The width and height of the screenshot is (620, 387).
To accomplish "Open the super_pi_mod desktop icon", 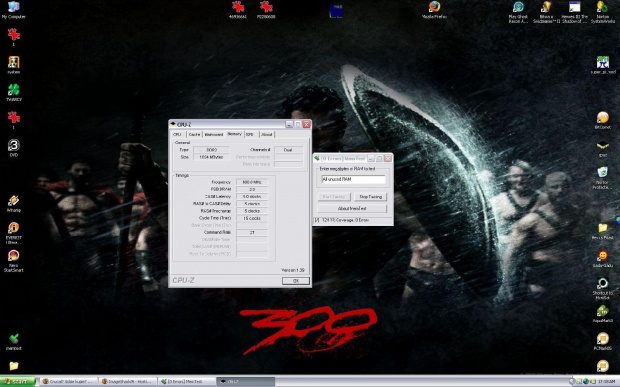I will pyautogui.click(x=603, y=65).
